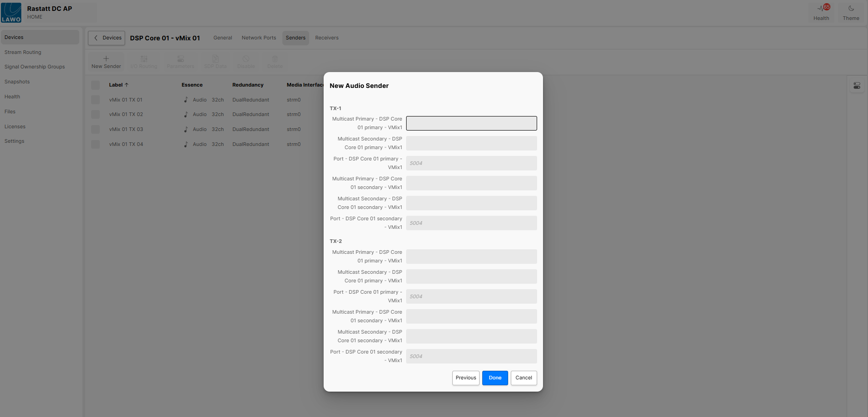Check the vMix 01 TX 03 row checkbox

(x=96, y=130)
